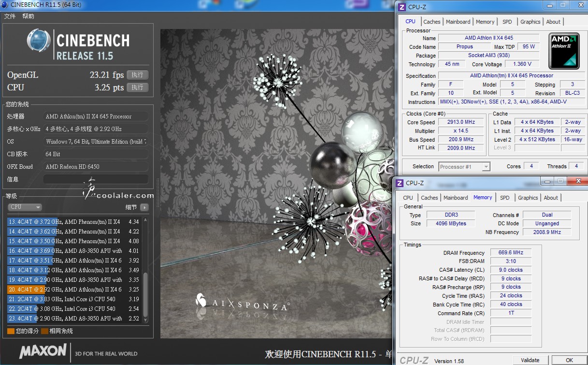Open the Processor #1 selection dropdown
Screen dimensions: 588x365
pos(464,167)
